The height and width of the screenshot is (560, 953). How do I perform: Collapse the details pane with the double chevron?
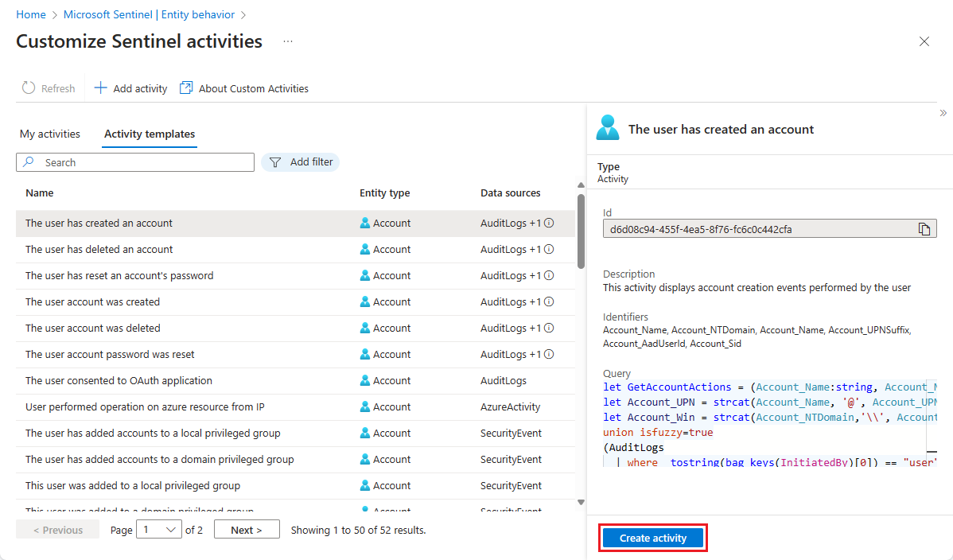click(943, 114)
